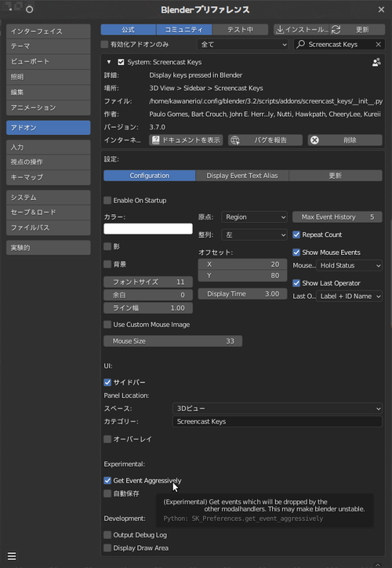The image size is (392, 568).
Task: Enable Use Custom Mouse Image
Action: click(x=107, y=325)
